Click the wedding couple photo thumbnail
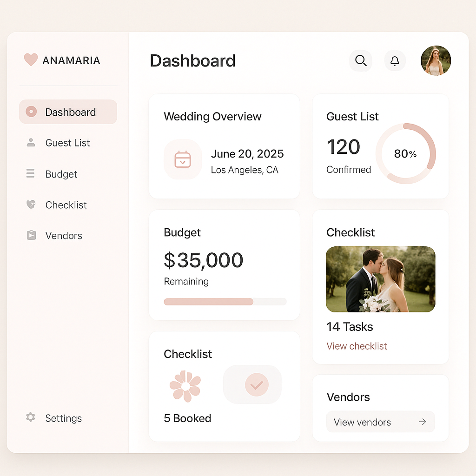The width and height of the screenshot is (476, 476). click(380, 279)
